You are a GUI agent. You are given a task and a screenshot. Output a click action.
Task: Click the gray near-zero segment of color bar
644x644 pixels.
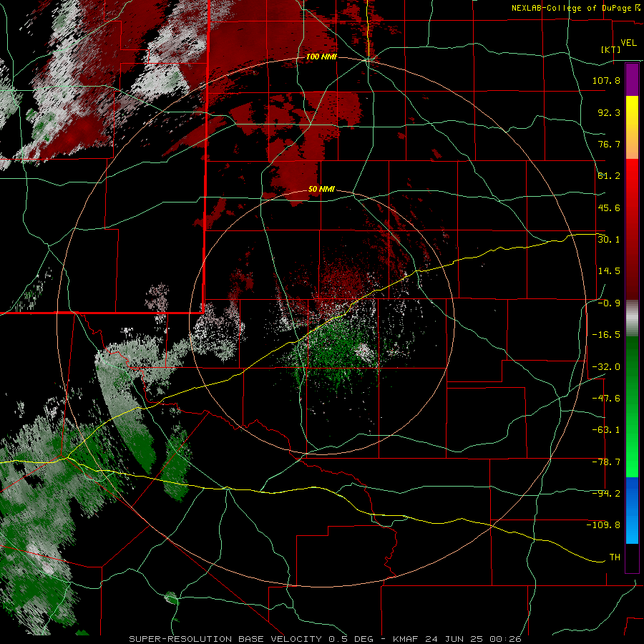[x=632, y=318]
